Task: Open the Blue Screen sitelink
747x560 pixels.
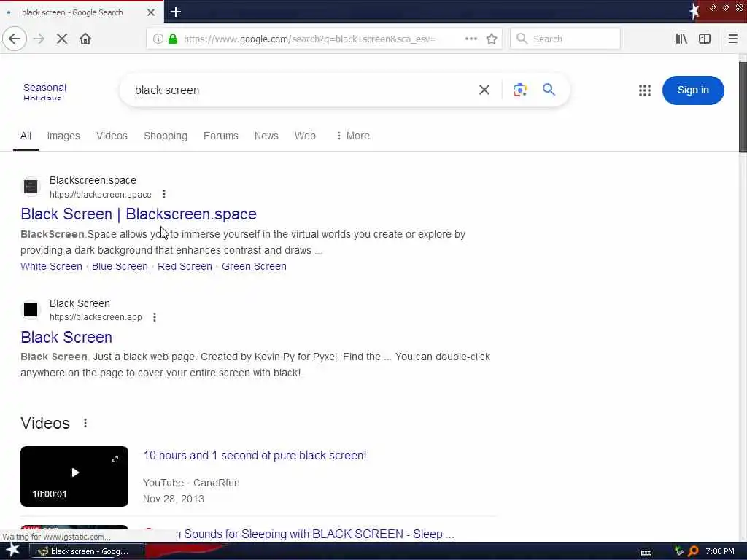Action: (x=120, y=266)
